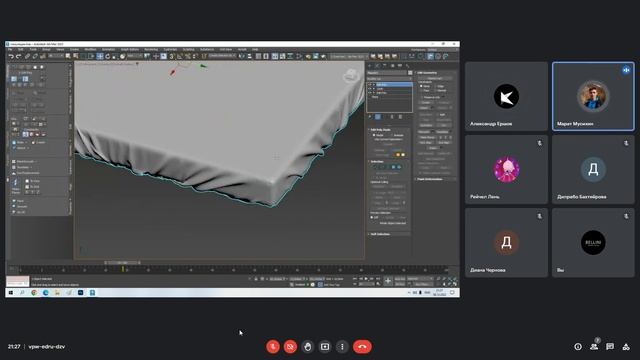Select the Unlink Selection tool
The height and width of the screenshot is (360, 640).
(x=35, y=56)
